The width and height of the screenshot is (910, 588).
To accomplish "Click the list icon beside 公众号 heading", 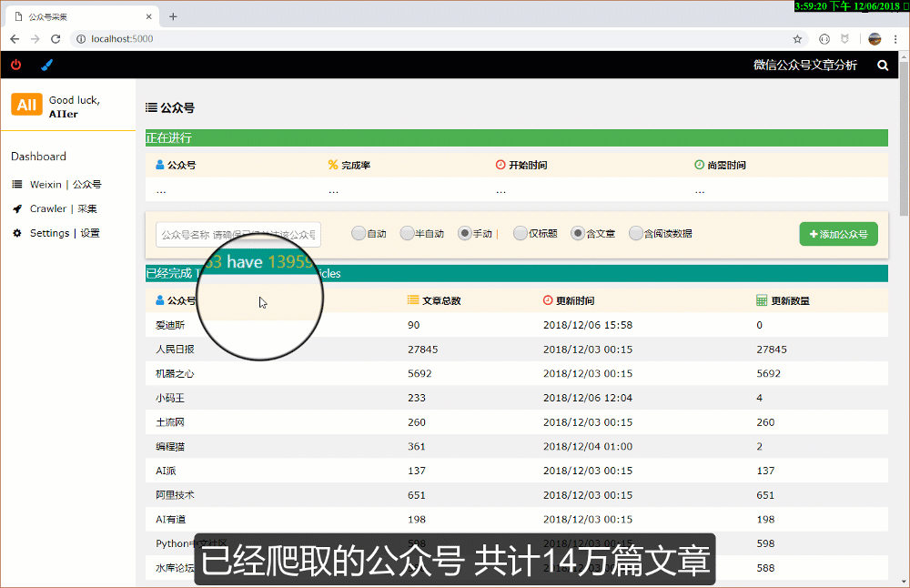I will [151, 107].
